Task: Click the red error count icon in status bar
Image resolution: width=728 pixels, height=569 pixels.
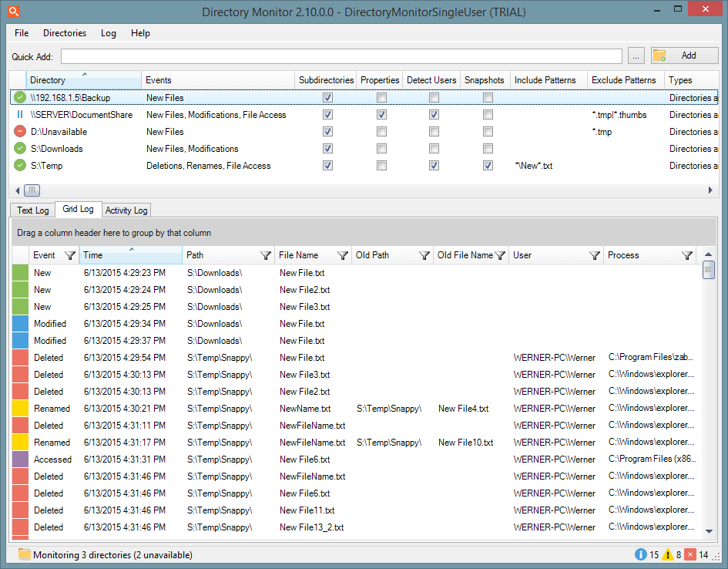Action: pyautogui.click(x=690, y=554)
